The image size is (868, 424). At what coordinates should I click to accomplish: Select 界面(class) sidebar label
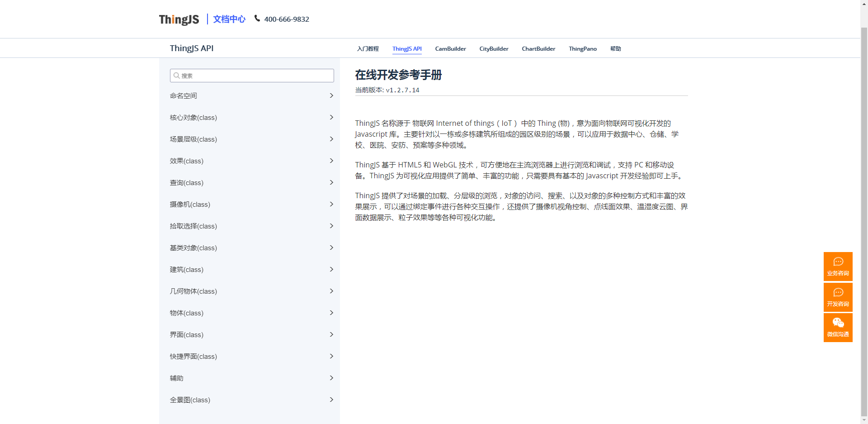pos(187,334)
